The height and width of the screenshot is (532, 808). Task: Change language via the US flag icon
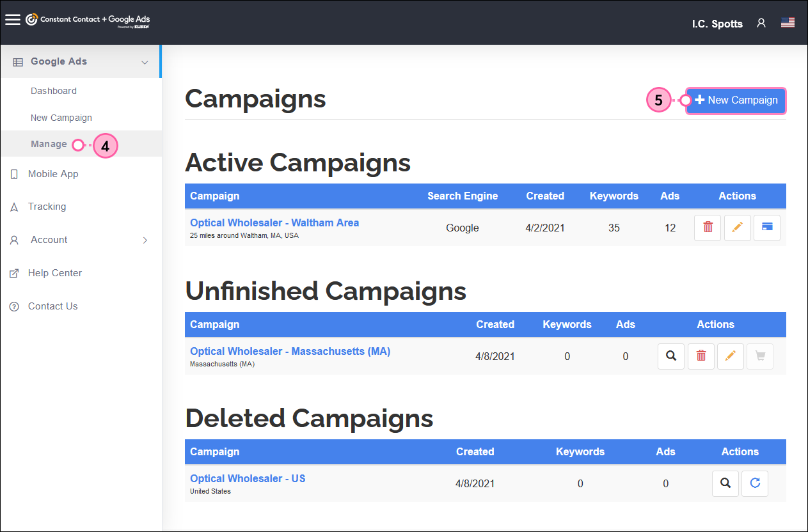pyautogui.click(x=788, y=23)
